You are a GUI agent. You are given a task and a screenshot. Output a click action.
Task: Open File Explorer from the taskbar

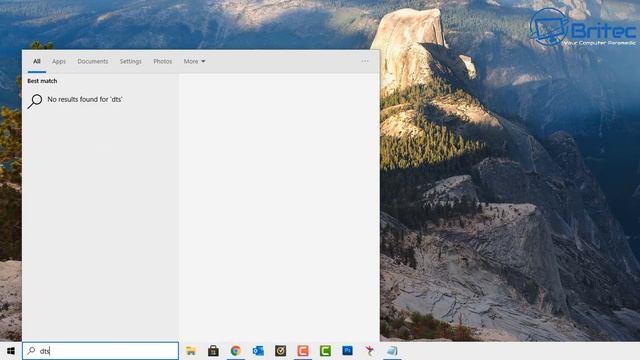(191, 351)
